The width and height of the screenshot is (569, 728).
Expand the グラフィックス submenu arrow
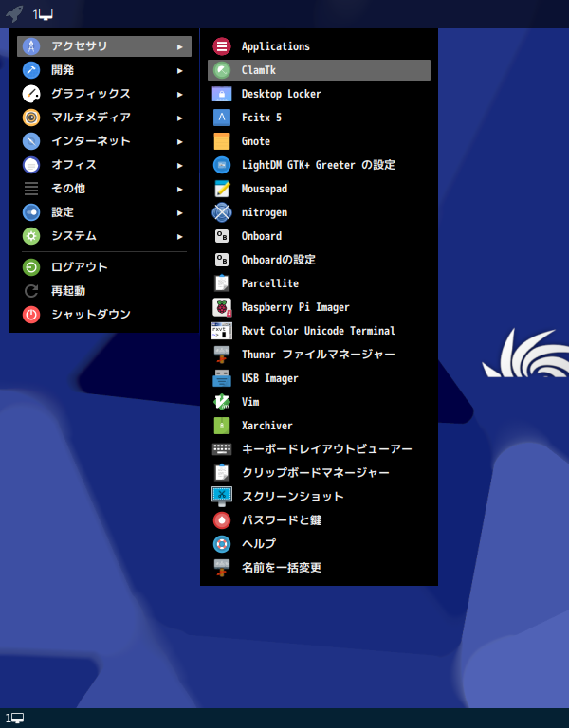(x=180, y=94)
